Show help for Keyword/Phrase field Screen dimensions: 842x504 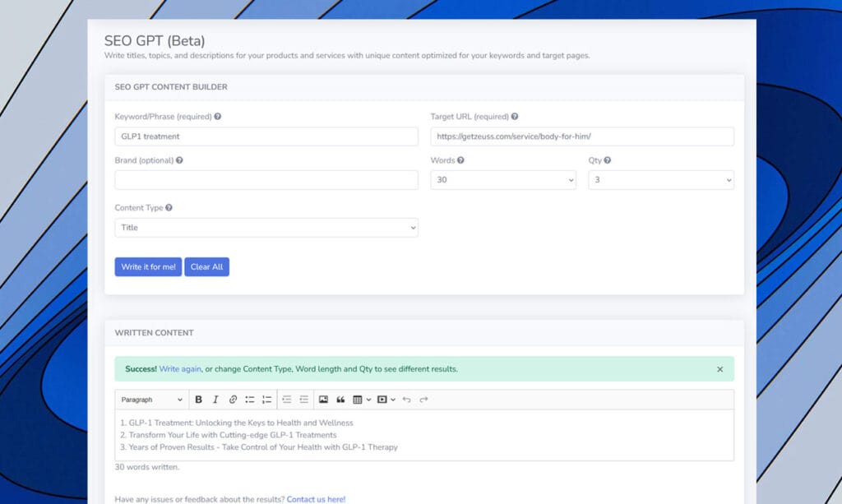(x=217, y=117)
